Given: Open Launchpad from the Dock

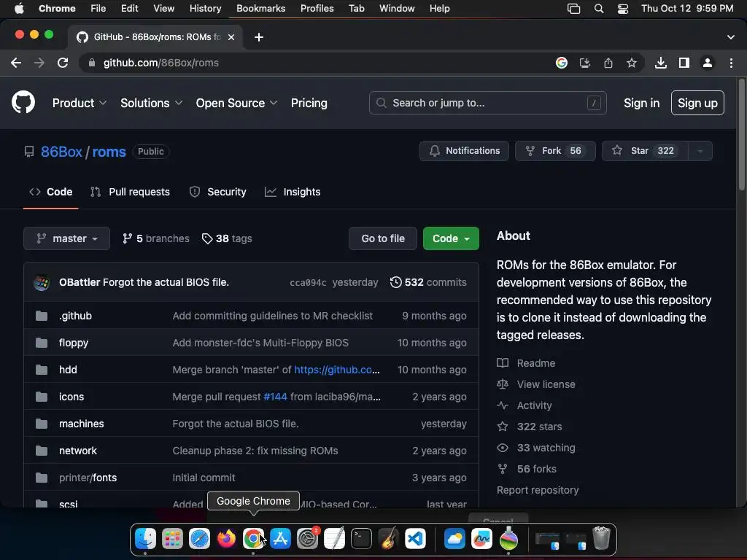Looking at the screenshot, I should tap(172, 539).
